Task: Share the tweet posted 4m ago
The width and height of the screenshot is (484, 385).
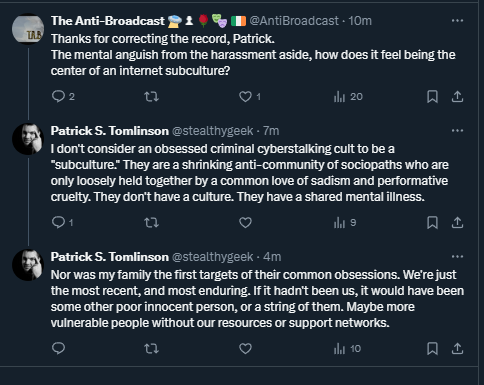Action: pyautogui.click(x=457, y=349)
